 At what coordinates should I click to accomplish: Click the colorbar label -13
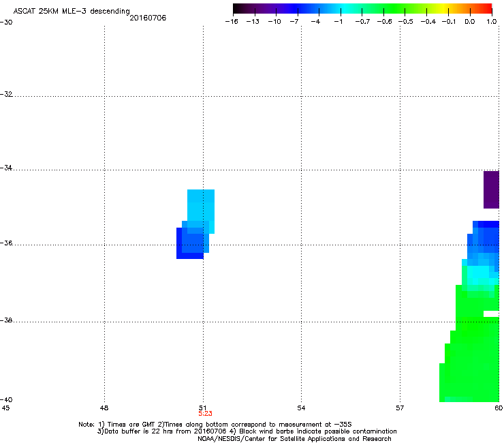(x=253, y=22)
